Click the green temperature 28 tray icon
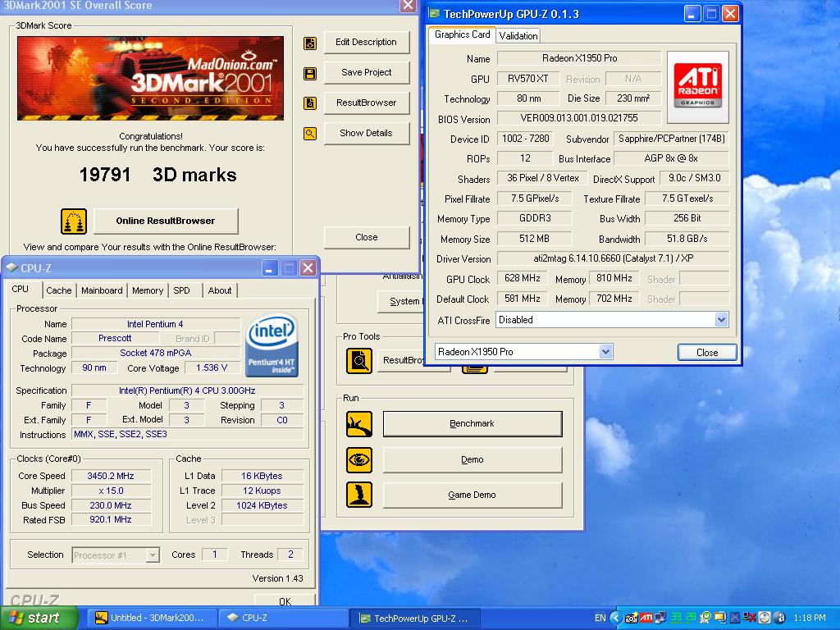The height and width of the screenshot is (630, 840). pyautogui.click(x=691, y=618)
